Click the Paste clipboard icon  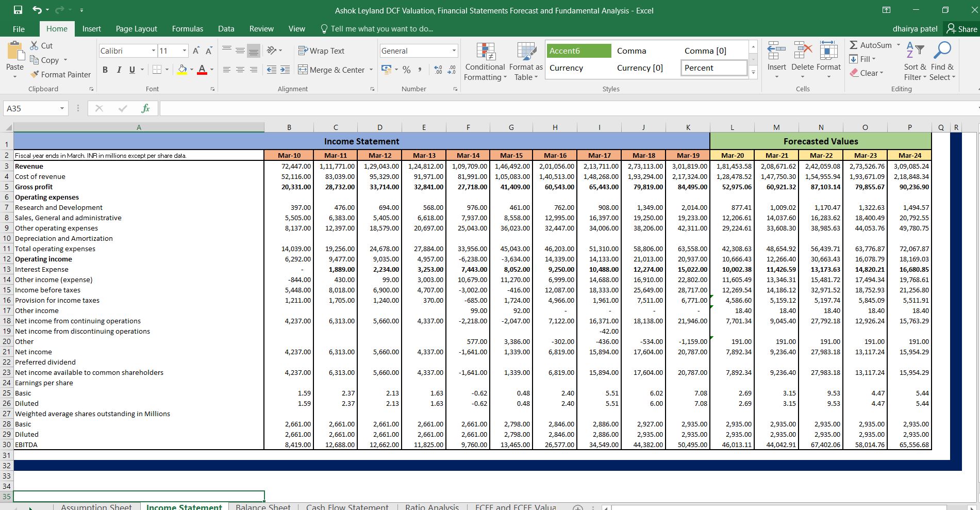tap(15, 51)
